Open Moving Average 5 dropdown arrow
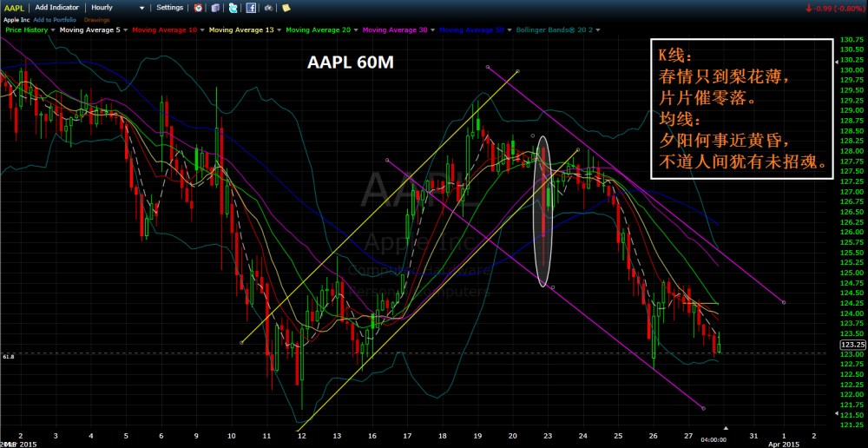The width and height of the screenshot is (868, 448). 127,30
